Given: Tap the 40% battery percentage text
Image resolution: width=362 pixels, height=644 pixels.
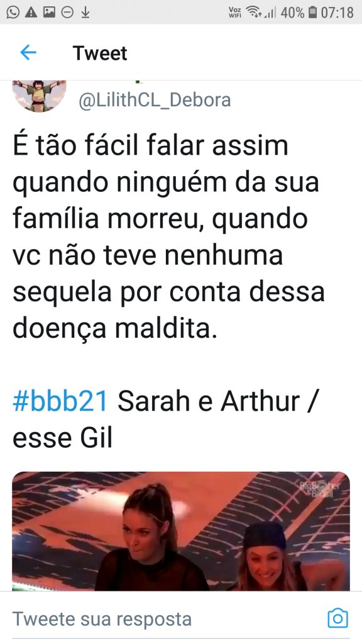Looking at the screenshot, I should pos(293,13).
